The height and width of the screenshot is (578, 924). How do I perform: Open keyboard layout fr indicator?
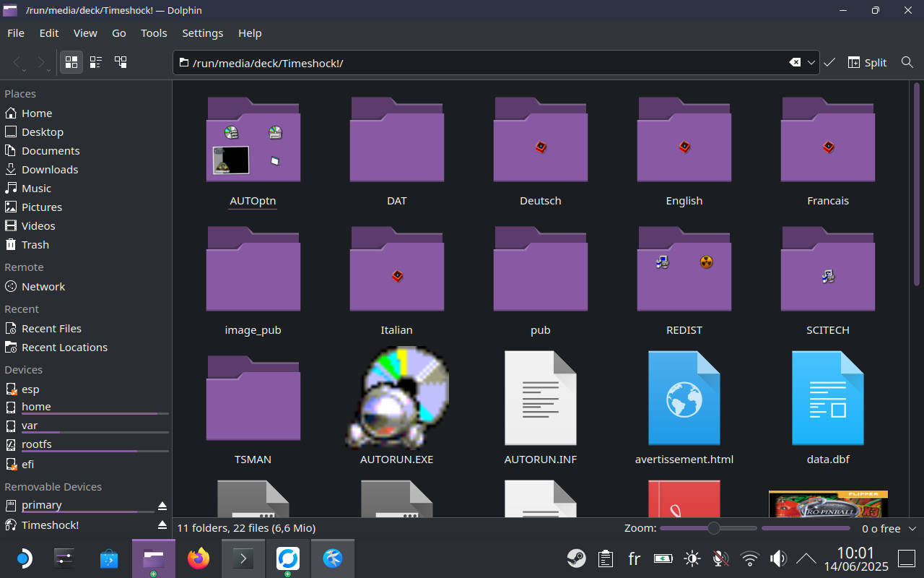click(635, 558)
